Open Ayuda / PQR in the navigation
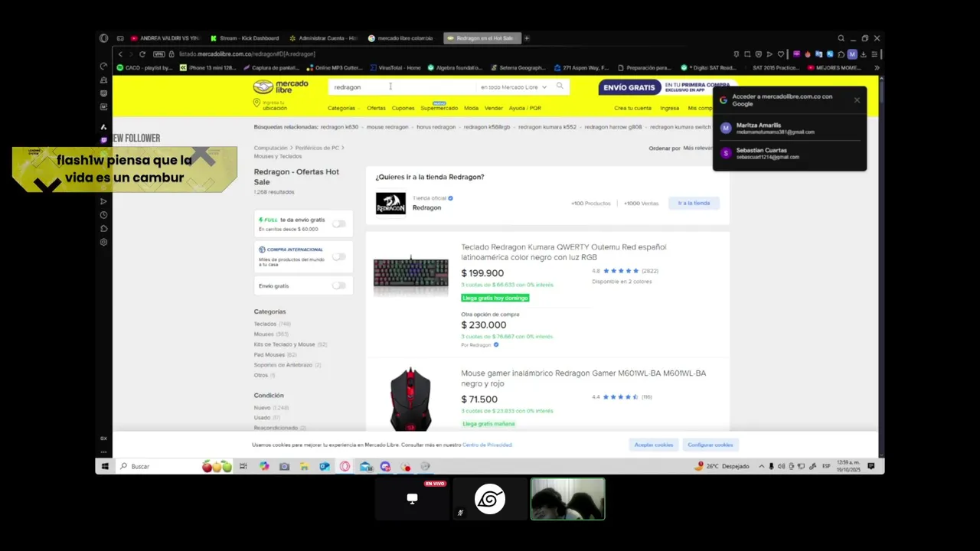Viewport: 980px width, 551px height. [525, 108]
